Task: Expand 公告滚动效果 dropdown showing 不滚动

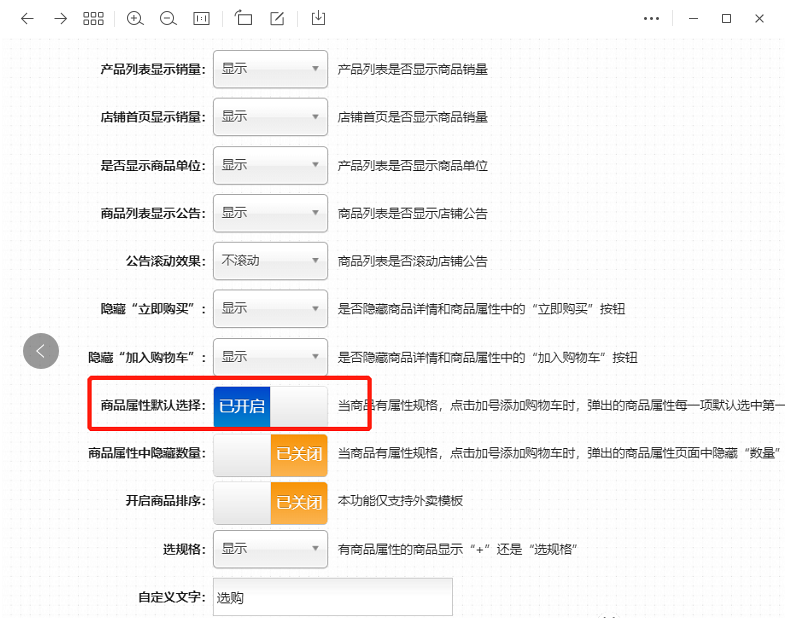Action: point(270,261)
